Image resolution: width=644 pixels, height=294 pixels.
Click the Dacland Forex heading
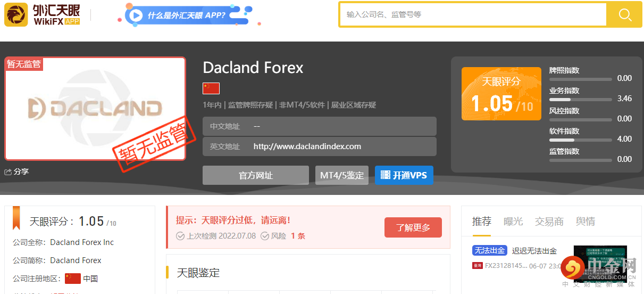coord(253,68)
